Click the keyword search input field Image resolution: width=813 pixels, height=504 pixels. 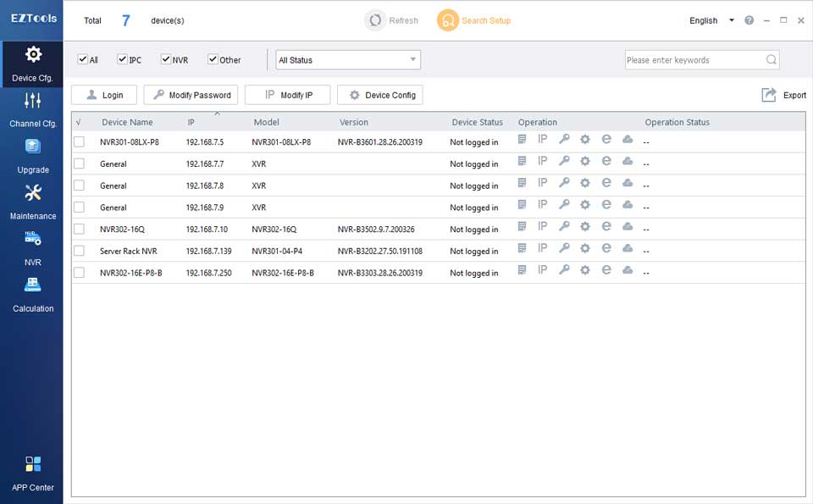[x=693, y=60]
